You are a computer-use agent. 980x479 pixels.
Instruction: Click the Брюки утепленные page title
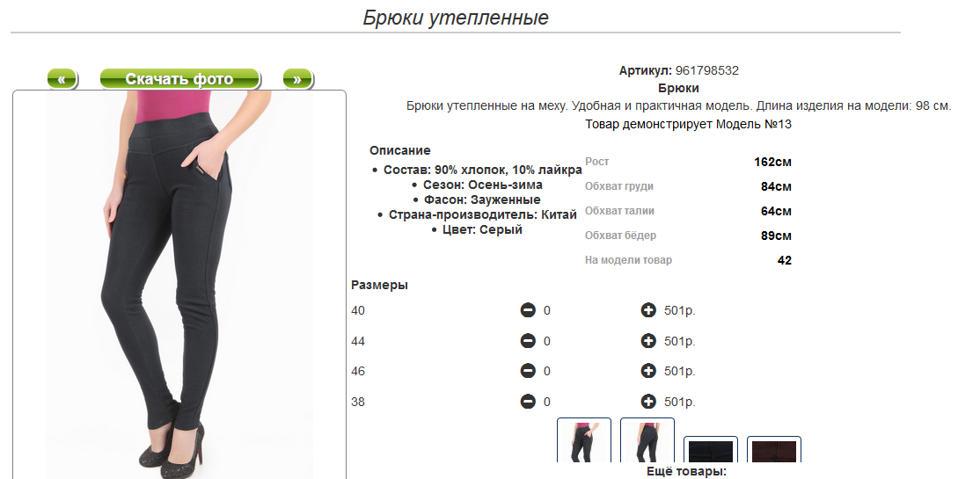(456, 18)
